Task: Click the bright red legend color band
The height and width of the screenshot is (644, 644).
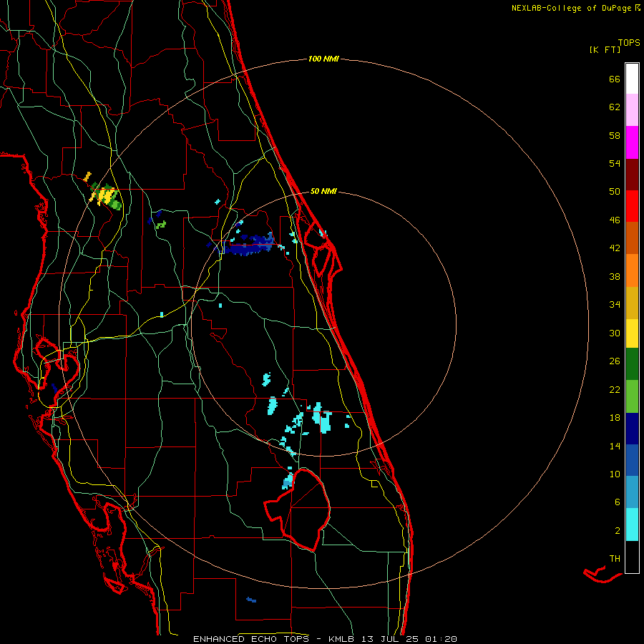Action: 632,206
